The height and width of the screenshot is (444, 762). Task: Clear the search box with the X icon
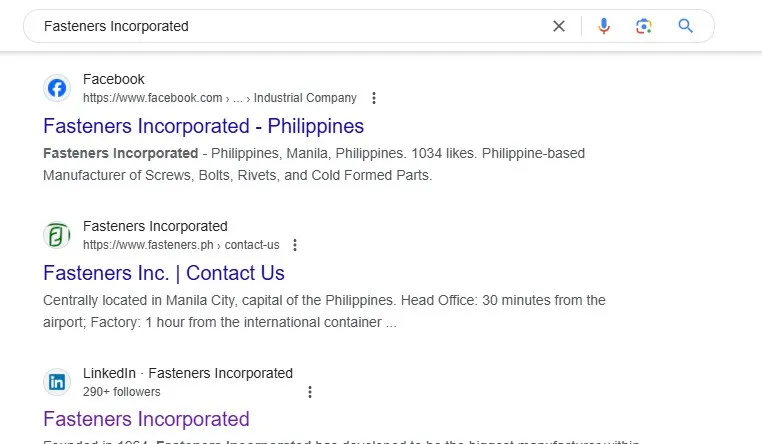point(559,26)
